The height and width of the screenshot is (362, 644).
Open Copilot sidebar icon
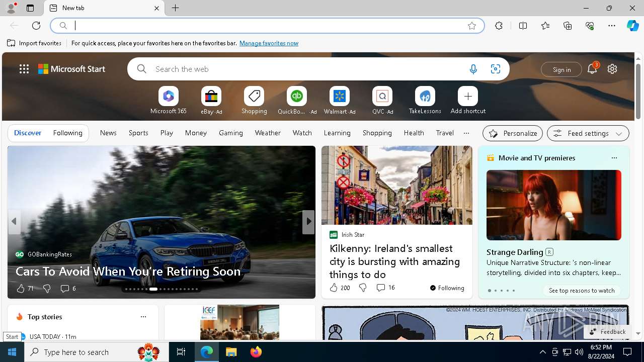[x=633, y=26]
